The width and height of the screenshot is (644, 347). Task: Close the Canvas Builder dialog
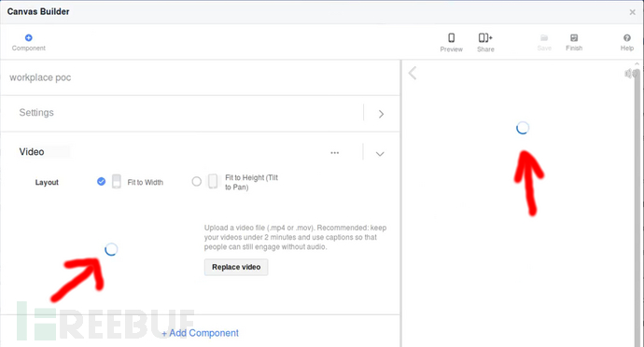click(632, 12)
